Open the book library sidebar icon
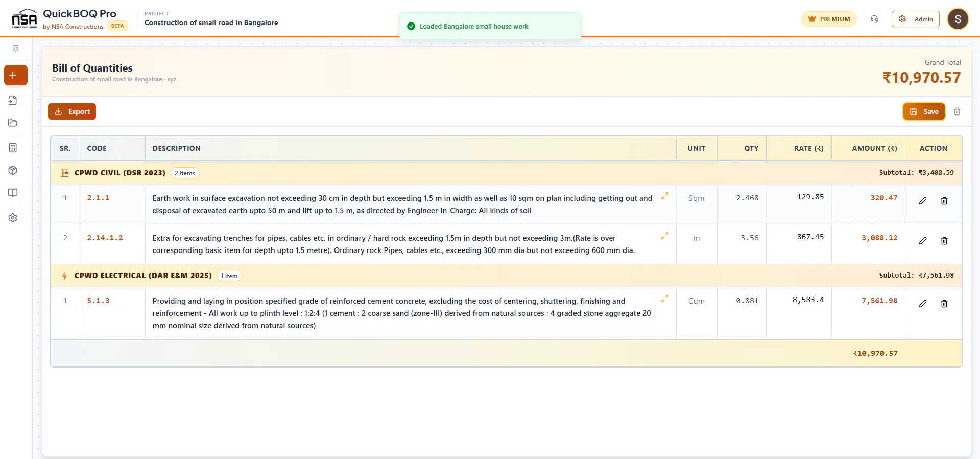The width and height of the screenshot is (980, 459). [x=13, y=193]
